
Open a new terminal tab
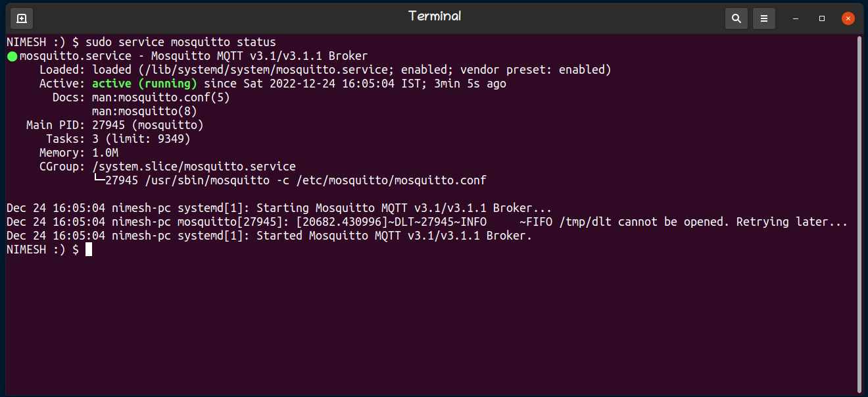click(x=22, y=18)
